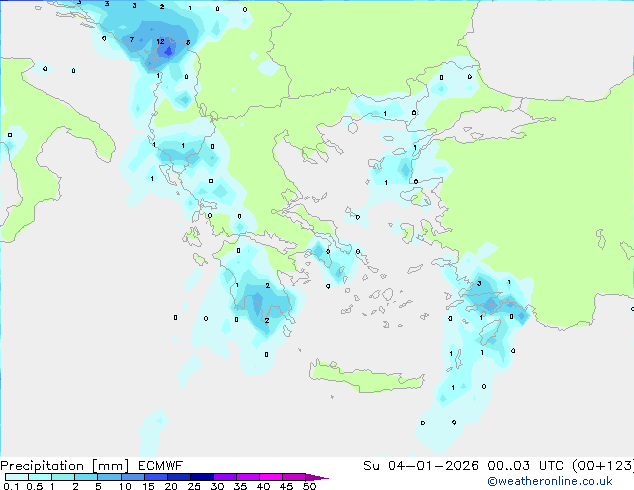Viewport: 634px width, 490px height.
Task: Click the legend swatch at 45 mm
Action: [x=294, y=478]
